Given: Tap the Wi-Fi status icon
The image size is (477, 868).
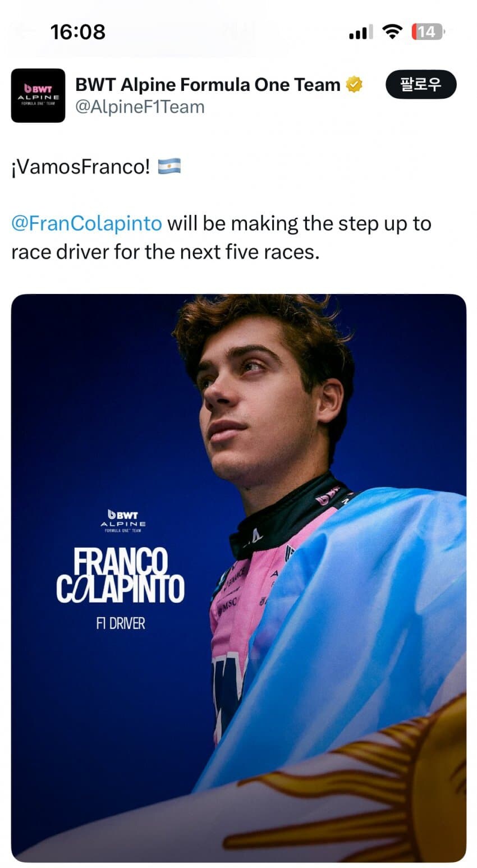Looking at the screenshot, I should point(392,32).
